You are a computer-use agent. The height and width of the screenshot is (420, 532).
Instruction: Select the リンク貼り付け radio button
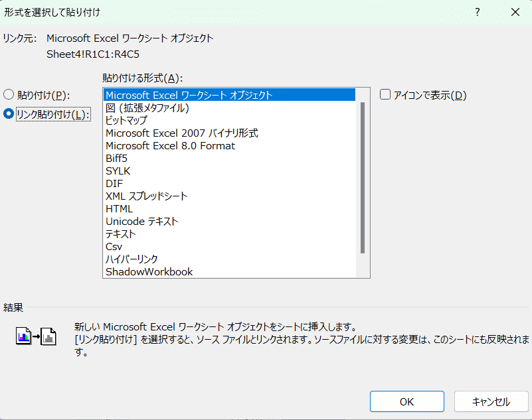coord(9,114)
